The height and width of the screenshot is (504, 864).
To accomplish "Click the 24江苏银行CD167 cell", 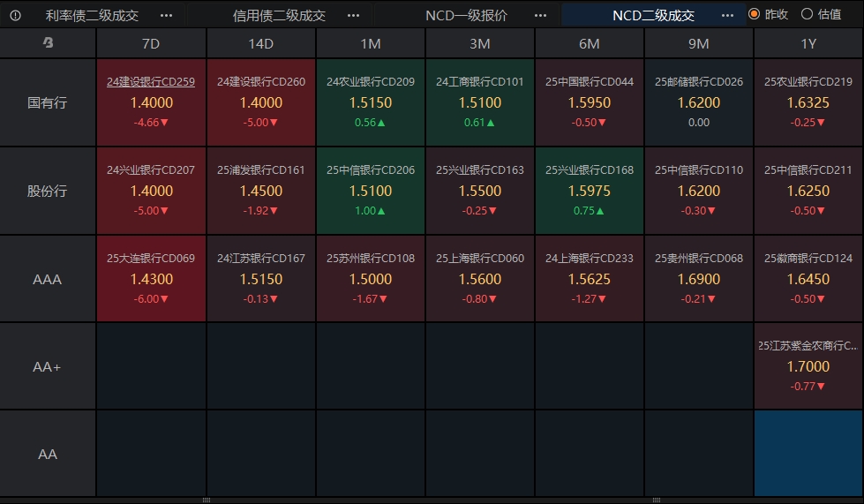I will point(260,279).
